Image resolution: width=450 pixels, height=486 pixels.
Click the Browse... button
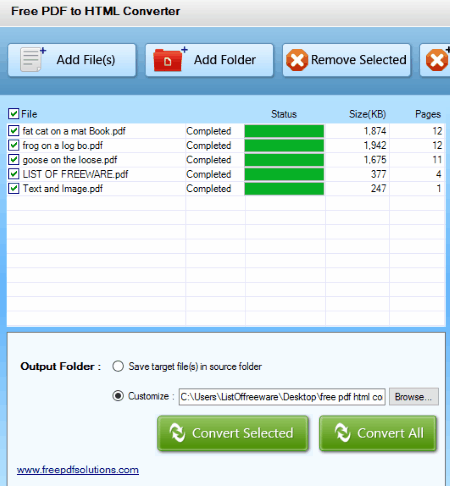(414, 397)
